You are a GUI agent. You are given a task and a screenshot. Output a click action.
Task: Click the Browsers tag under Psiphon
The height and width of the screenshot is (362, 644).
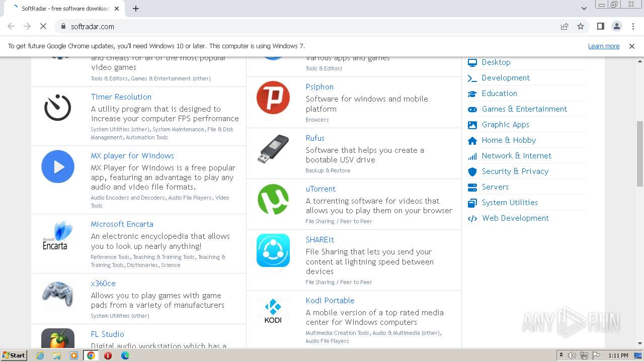(317, 120)
